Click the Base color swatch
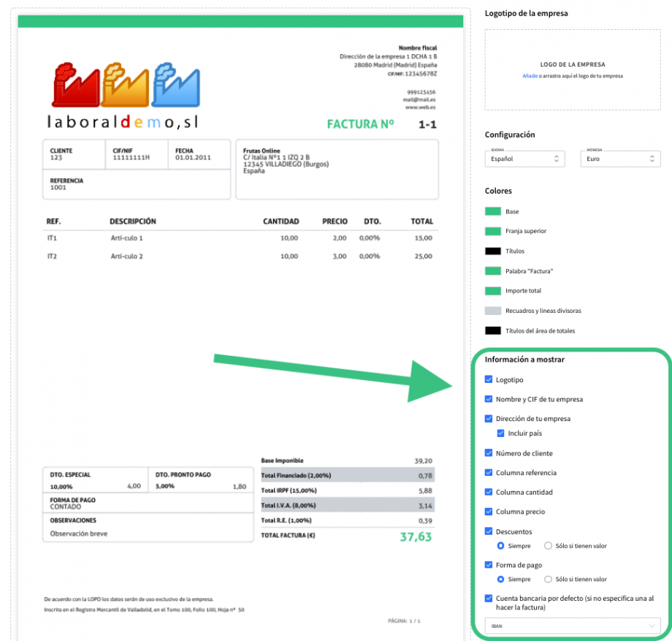 (493, 211)
